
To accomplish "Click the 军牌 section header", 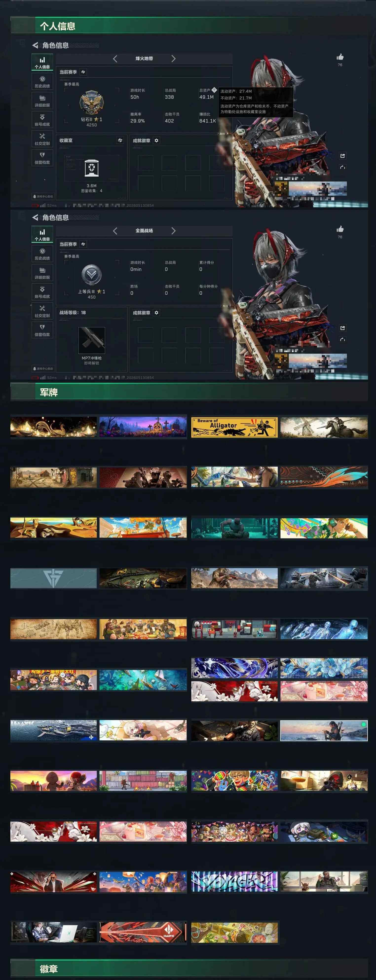I will coord(189,392).
